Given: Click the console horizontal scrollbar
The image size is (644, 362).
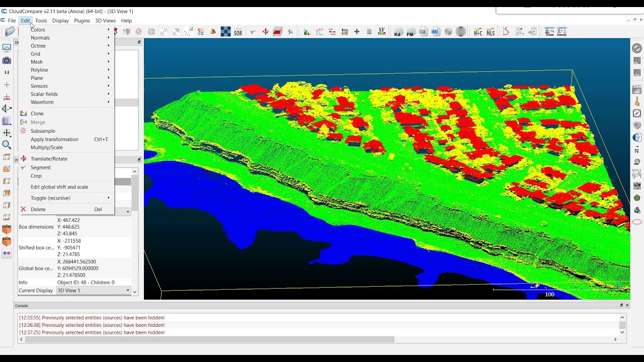Looking at the screenshot, I should click(x=210, y=339).
